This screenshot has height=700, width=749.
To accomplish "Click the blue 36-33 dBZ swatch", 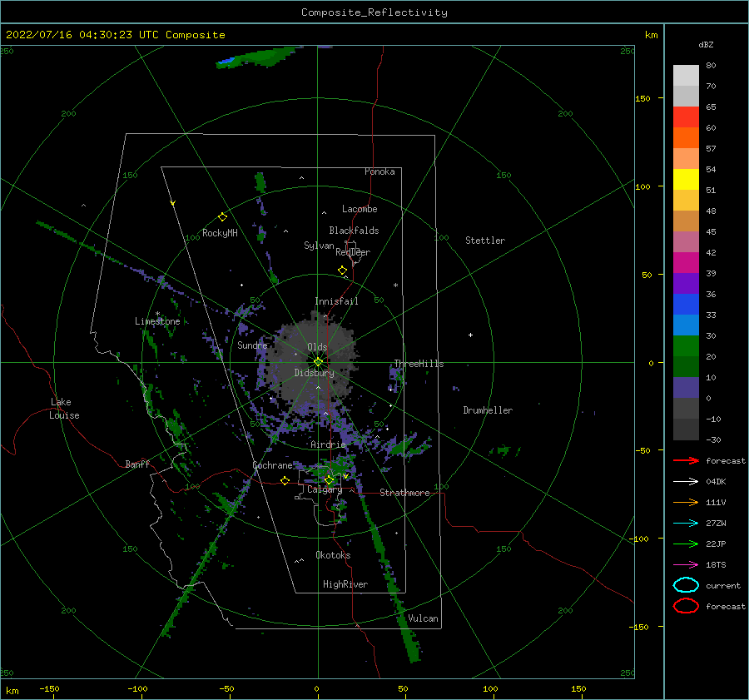I will [686, 305].
